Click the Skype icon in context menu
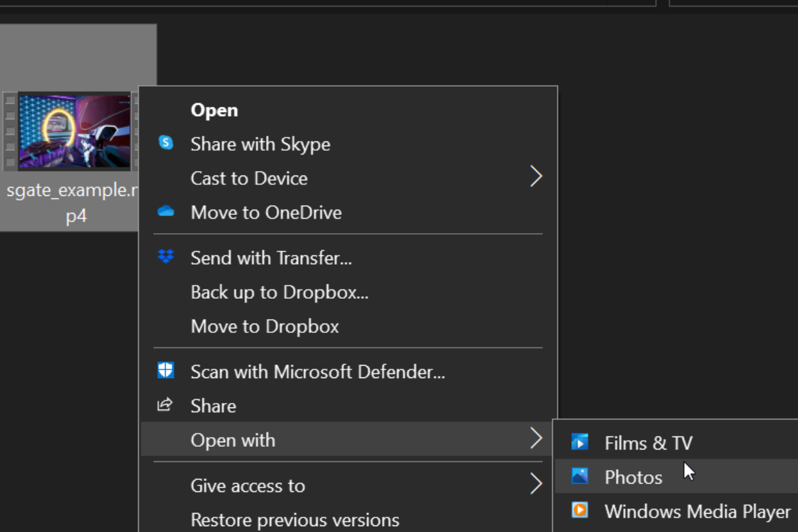This screenshot has width=798, height=532. (x=166, y=142)
